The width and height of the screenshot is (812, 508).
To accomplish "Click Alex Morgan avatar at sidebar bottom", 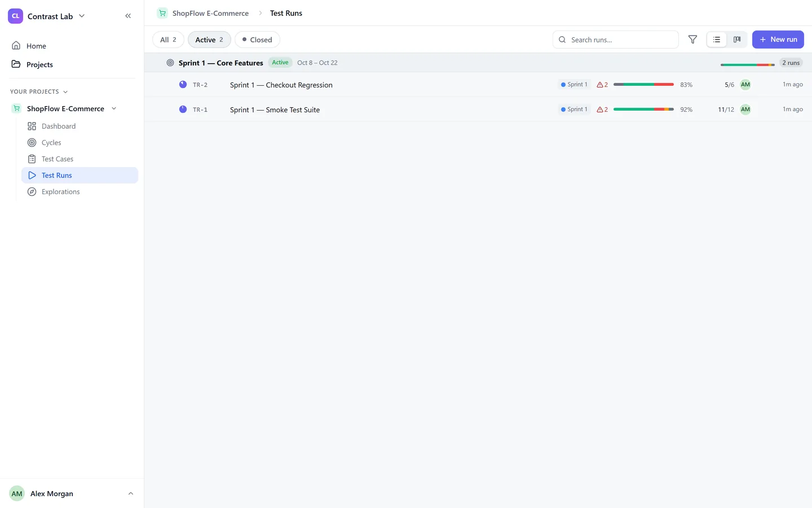I will coord(17,493).
